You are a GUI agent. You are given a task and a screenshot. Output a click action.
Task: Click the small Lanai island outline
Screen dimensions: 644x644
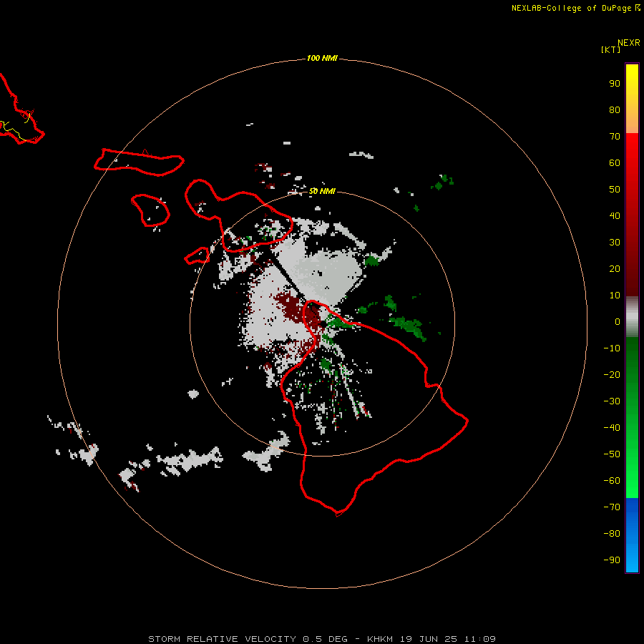pyautogui.click(x=150, y=210)
